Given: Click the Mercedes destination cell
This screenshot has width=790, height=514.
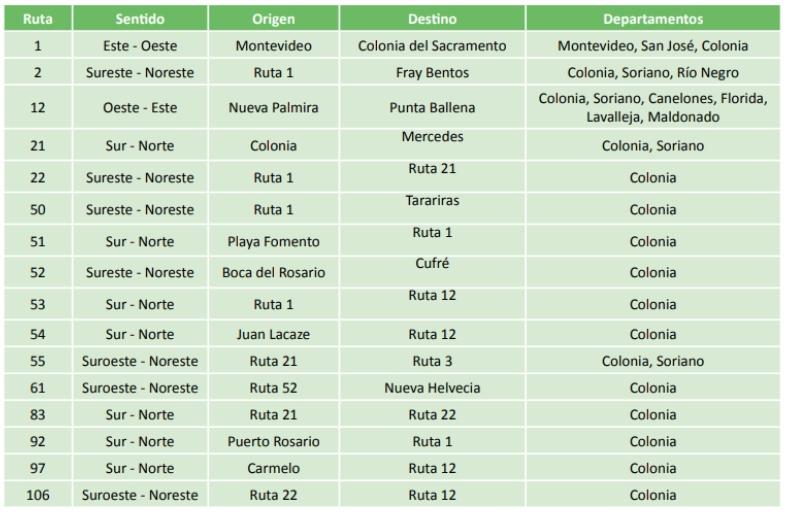Looking at the screenshot, I should tap(432, 145).
